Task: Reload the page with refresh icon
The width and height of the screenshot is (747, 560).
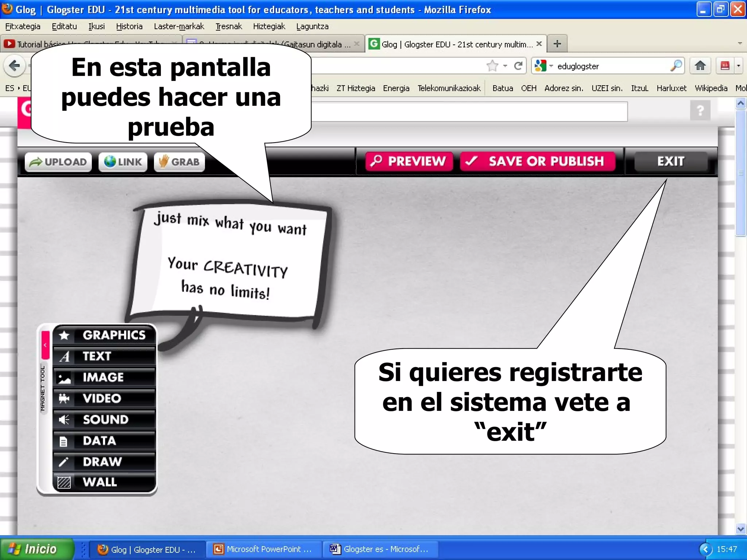Action: tap(518, 66)
